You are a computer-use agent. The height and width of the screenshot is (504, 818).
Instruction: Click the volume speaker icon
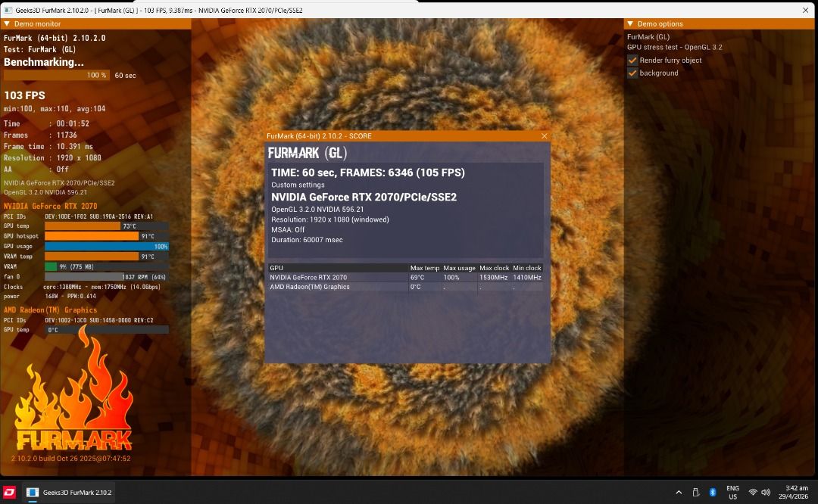tap(766, 492)
